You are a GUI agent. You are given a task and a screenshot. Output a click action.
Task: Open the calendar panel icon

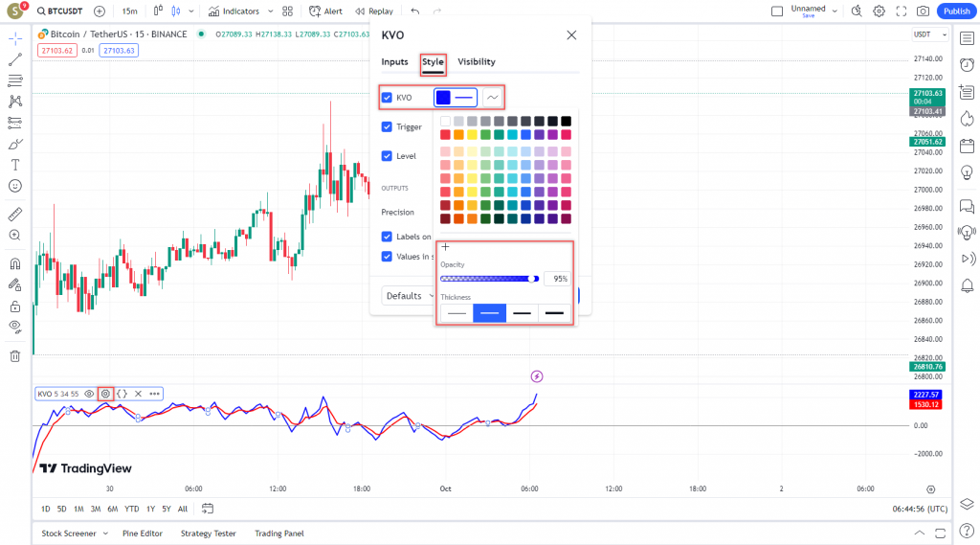967,146
